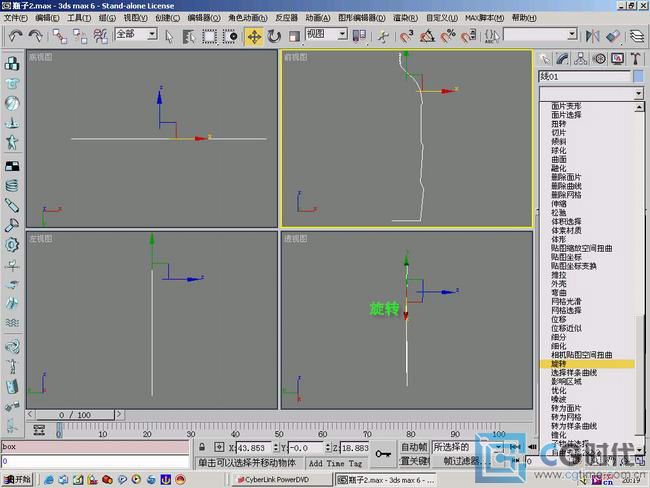Open the 工具 menu
The image size is (650, 488).
pyautogui.click(x=79, y=18)
